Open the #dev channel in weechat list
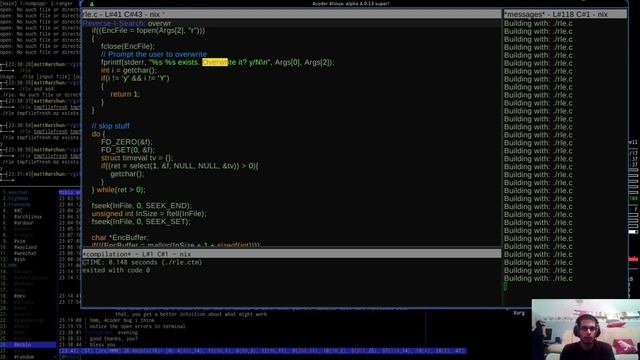The width and height of the screenshot is (640, 360). pyautogui.click(x=20, y=296)
